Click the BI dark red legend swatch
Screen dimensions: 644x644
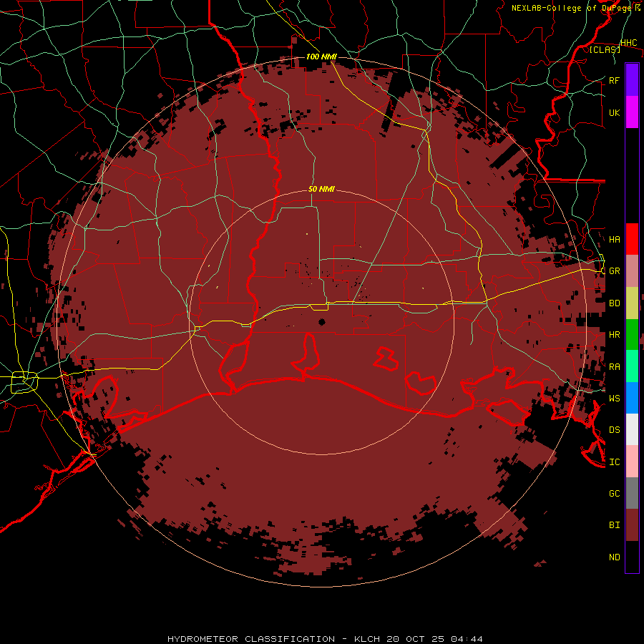pyautogui.click(x=632, y=525)
